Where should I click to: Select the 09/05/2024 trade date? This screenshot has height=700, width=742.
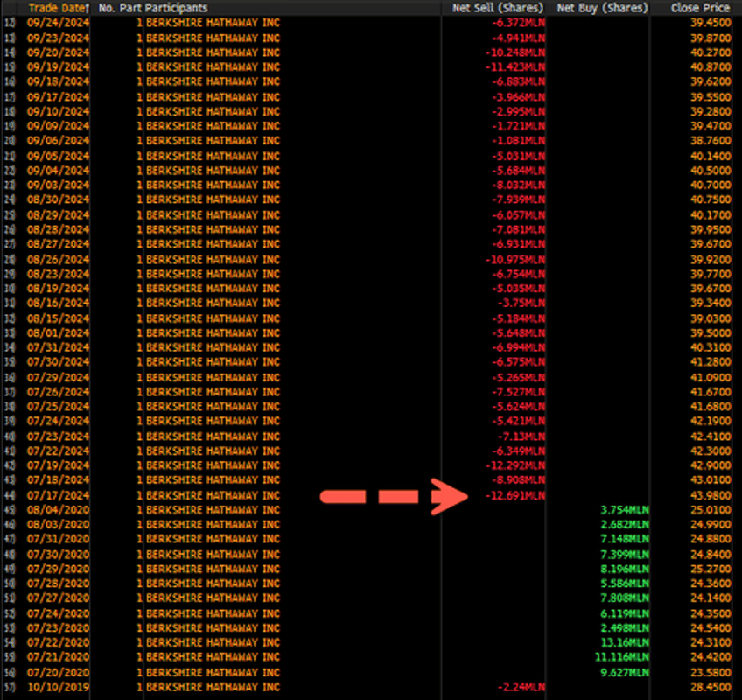click(x=59, y=156)
